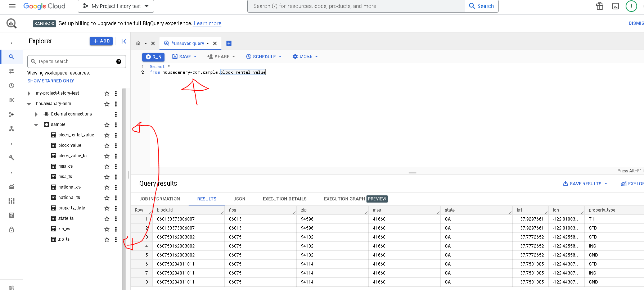Open the main navigation hamburger menu
Viewport: 644px width, 290px height.
coord(12,6)
